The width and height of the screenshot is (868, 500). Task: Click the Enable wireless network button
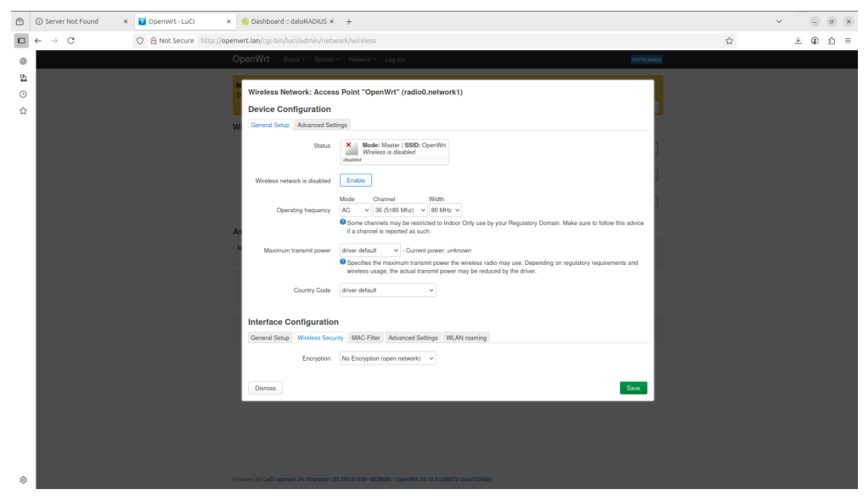(x=356, y=180)
